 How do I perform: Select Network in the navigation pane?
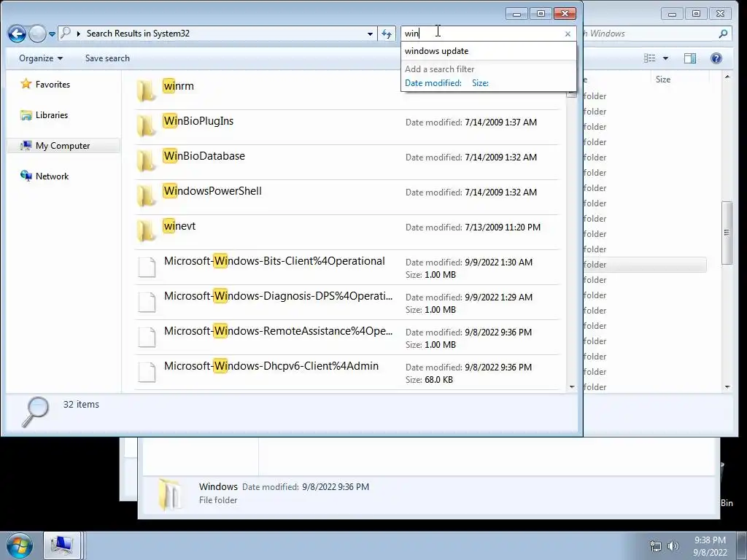click(x=52, y=176)
